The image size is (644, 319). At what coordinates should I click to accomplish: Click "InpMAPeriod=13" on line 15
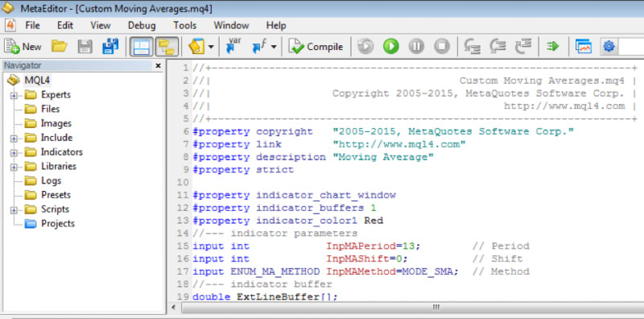[x=370, y=246]
